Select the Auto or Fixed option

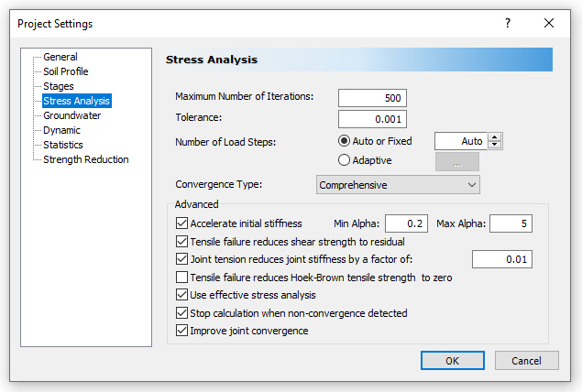point(345,141)
